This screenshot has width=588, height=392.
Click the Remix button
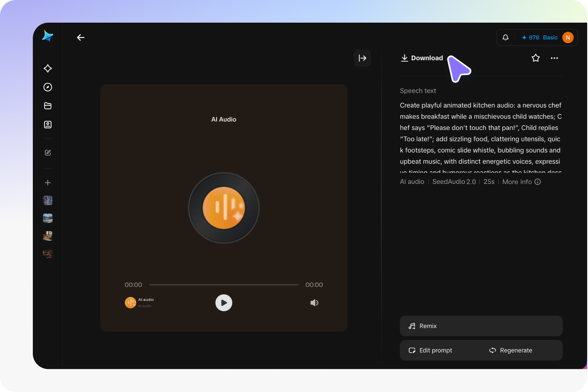481,326
